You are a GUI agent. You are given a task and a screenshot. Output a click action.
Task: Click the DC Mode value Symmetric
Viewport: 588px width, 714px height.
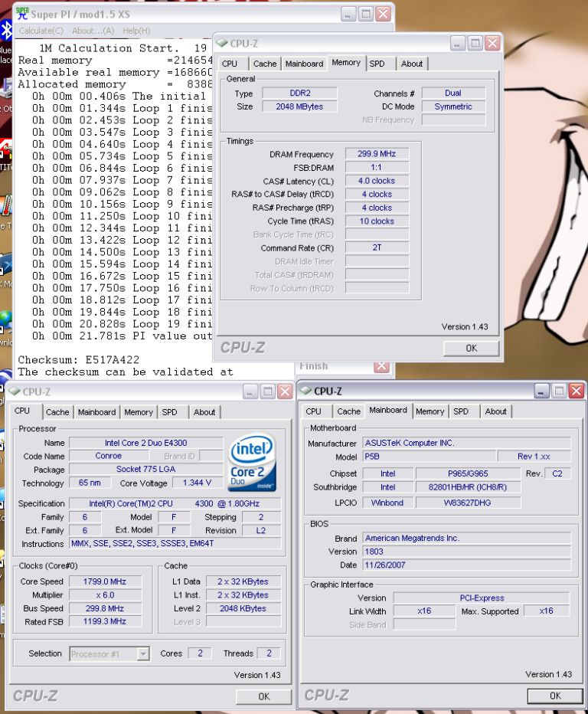(x=453, y=106)
